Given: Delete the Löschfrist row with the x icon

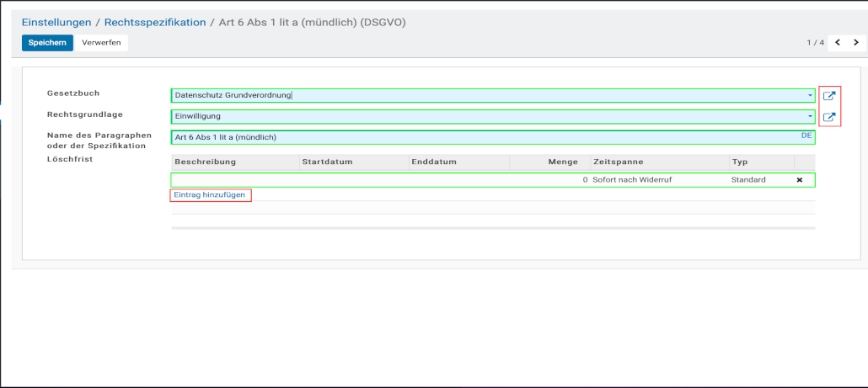Looking at the screenshot, I should [x=800, y=180].
